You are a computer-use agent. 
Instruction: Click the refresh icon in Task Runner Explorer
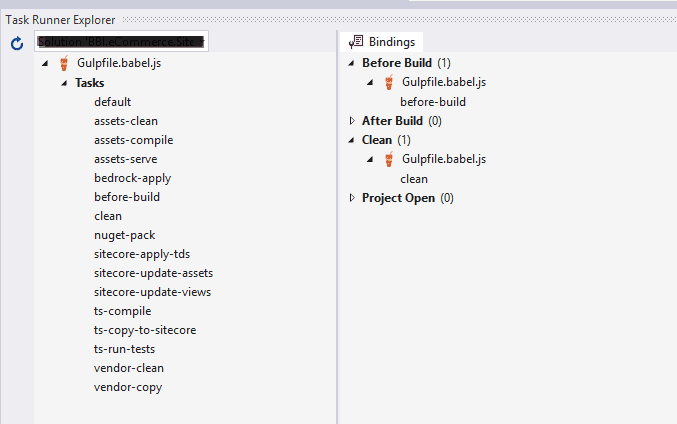17,43
